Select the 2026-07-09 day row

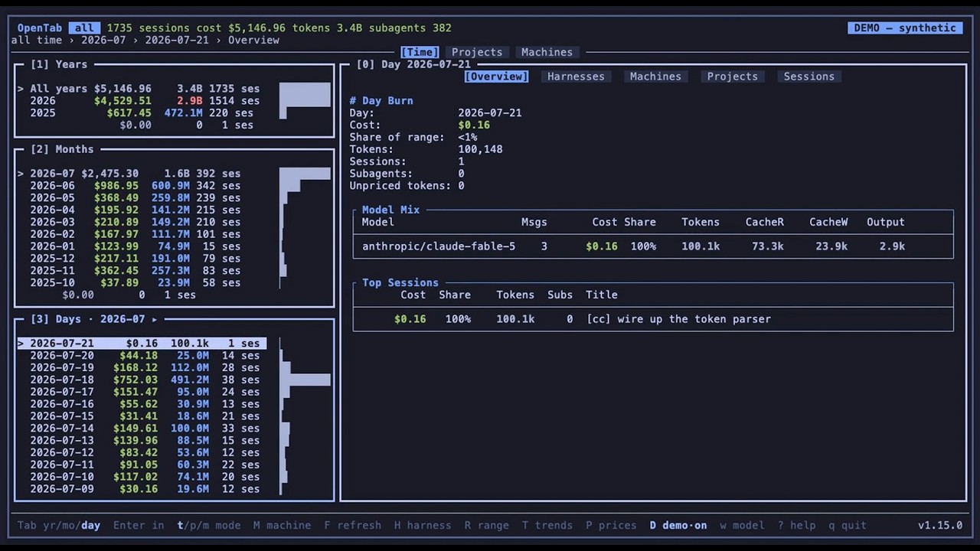point(142,489)
